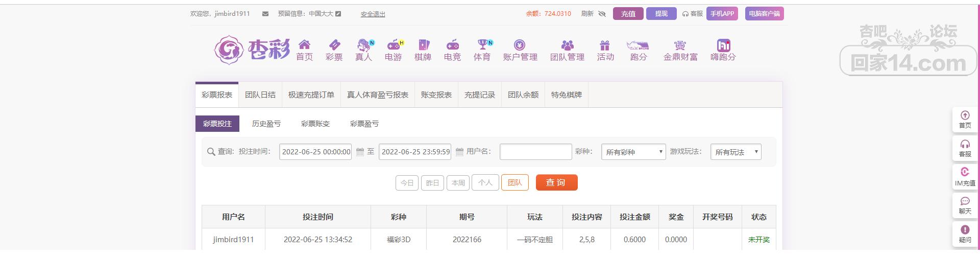
Task: Switch to 彩票报表 tab
Action: click(217, 95)
